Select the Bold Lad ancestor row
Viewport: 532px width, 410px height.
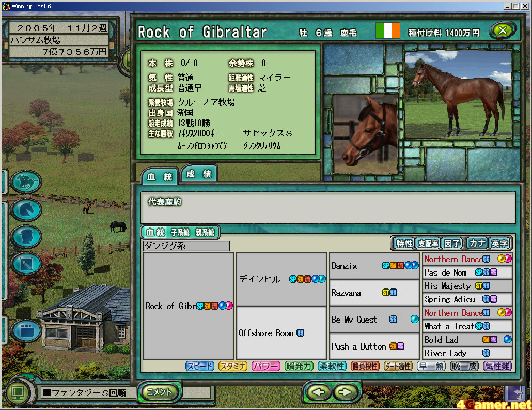pos(467,339)
